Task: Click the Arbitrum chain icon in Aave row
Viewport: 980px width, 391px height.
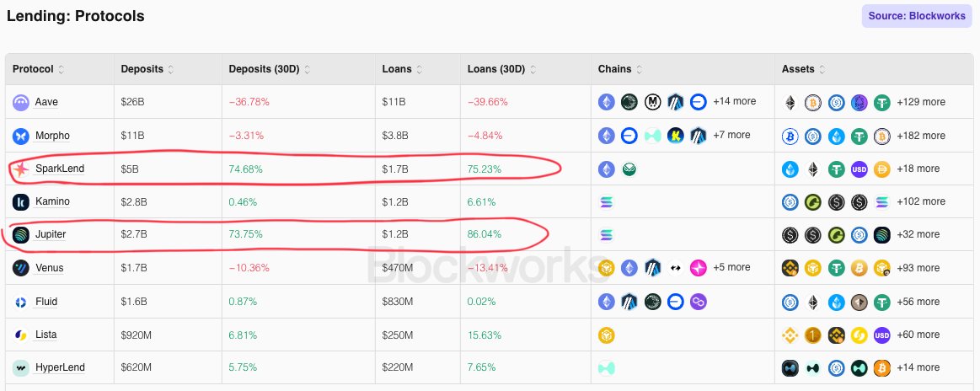Action: coord(676,102)
